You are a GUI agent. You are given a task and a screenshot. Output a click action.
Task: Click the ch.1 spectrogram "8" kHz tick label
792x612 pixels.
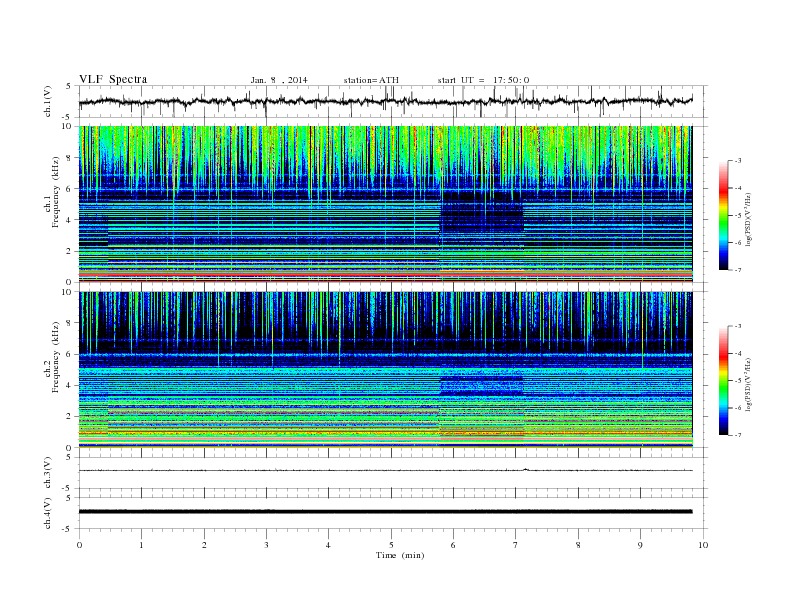click(69, 158)
